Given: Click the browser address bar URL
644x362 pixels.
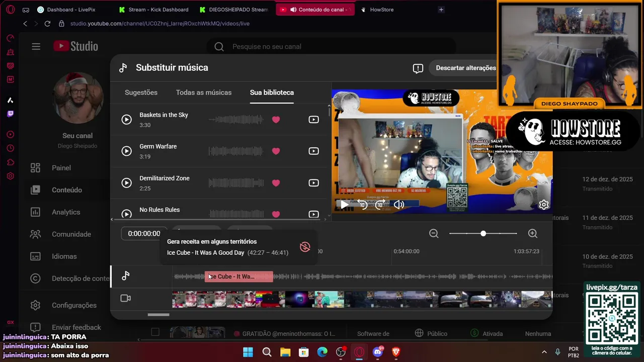Looking at the screenshot, I should [160, 24].
